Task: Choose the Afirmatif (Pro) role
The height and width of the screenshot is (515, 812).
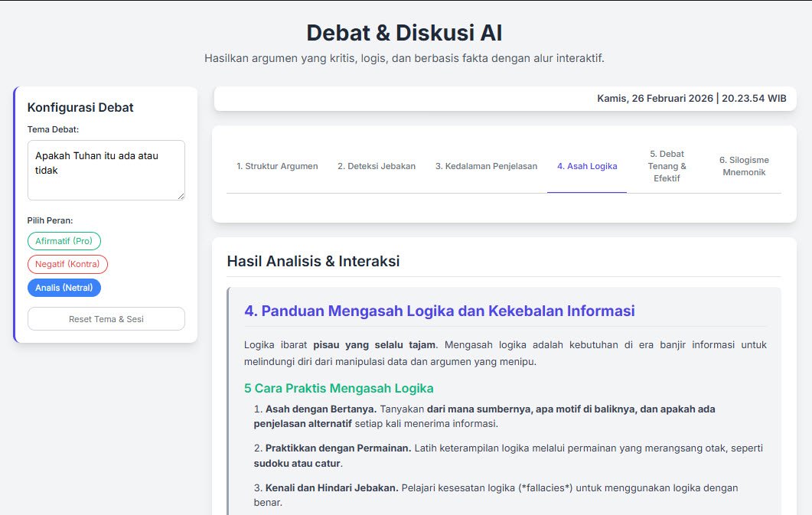Action: coord(64,241)
